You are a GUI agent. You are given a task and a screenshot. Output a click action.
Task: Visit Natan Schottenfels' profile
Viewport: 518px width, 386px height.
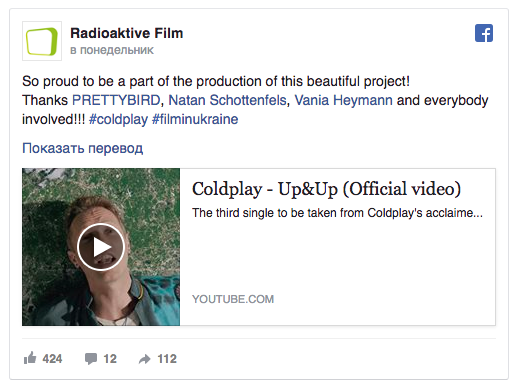tap(227, 100)
